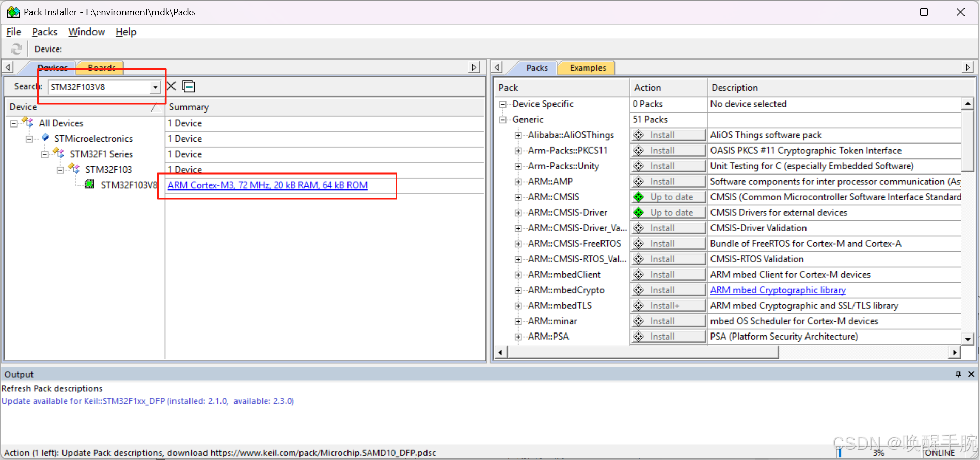980x460 pixels.
Task: Click the packs list vertical scrollbar thumb
Action: pos(968,141)
